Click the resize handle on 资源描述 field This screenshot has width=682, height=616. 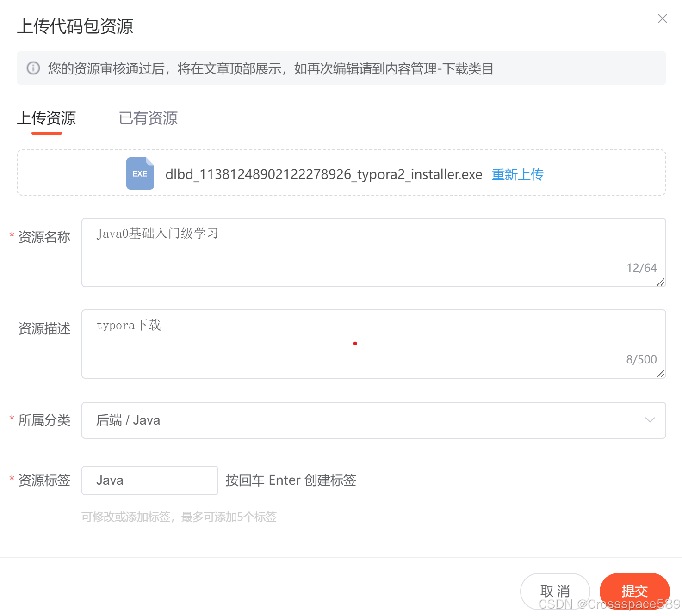[661, 374]
